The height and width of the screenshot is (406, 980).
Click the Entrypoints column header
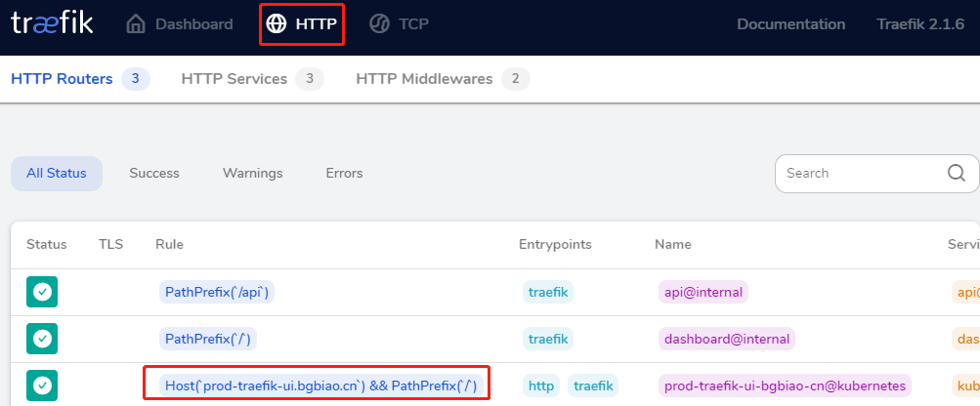(x=555, y=244)
